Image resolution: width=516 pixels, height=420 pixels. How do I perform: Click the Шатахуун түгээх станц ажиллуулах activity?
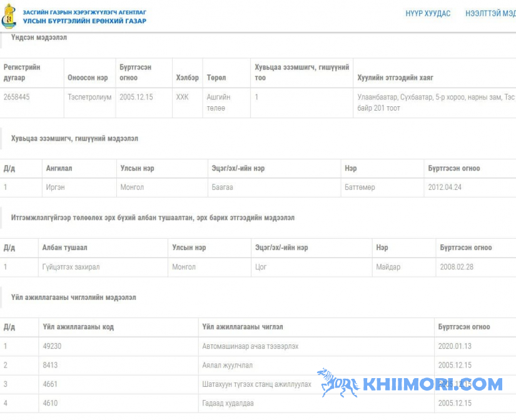(256, 384)
